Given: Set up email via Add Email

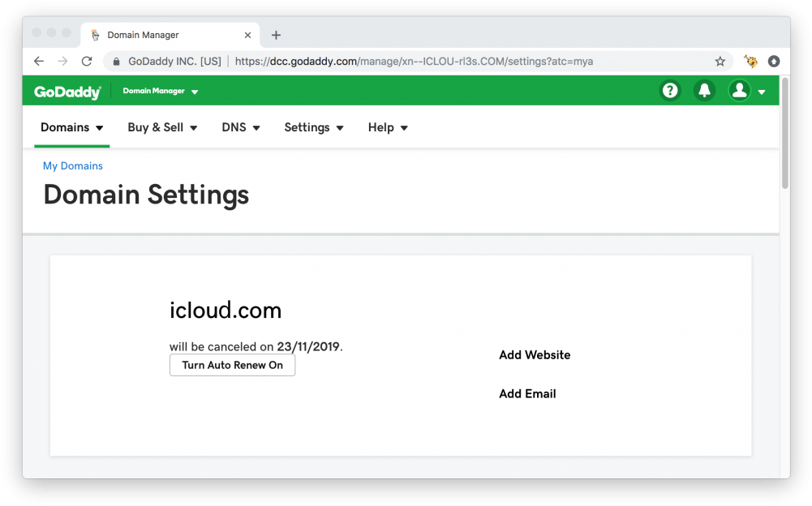Looking at the screenshot, I should (x=527, y=393).
